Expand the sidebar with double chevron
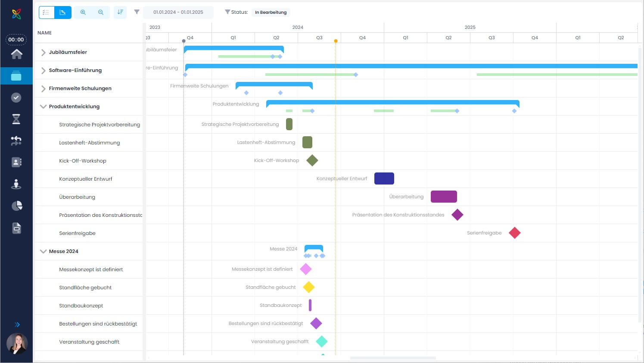The image size is (644, 363). pos(17,325)
